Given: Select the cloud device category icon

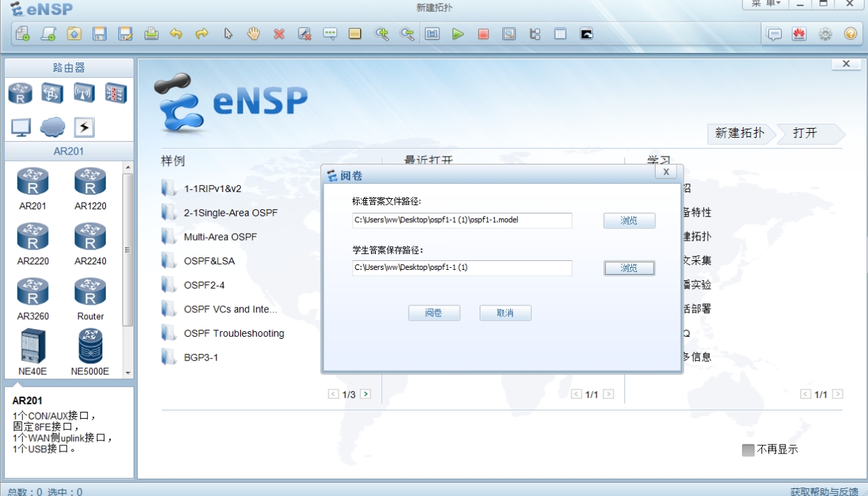Looking at the screenshot, I should pos(52,127).
